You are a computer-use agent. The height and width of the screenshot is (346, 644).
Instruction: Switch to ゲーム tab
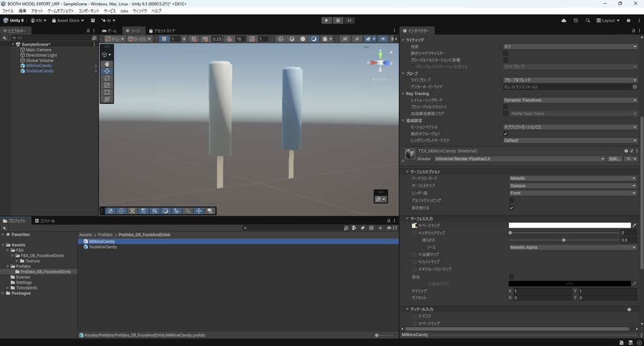tap(109, 31)
